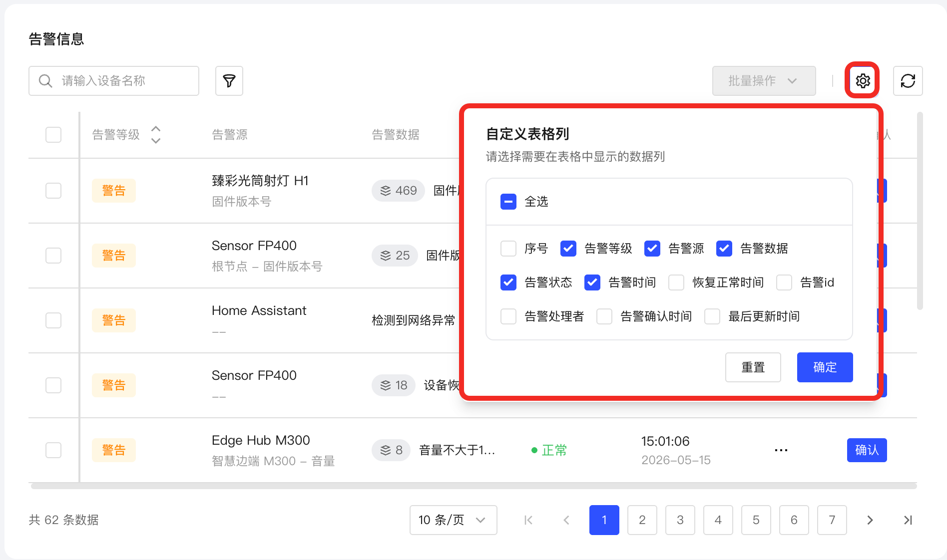Screen dimensions: 947x560
Task: Click the 重置 button
Action: pyautogui.click(x=753, y=367)
